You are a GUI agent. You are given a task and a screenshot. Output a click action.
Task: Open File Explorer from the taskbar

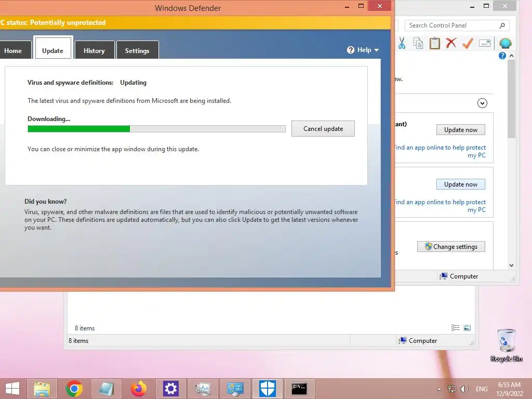pos(42,389)
